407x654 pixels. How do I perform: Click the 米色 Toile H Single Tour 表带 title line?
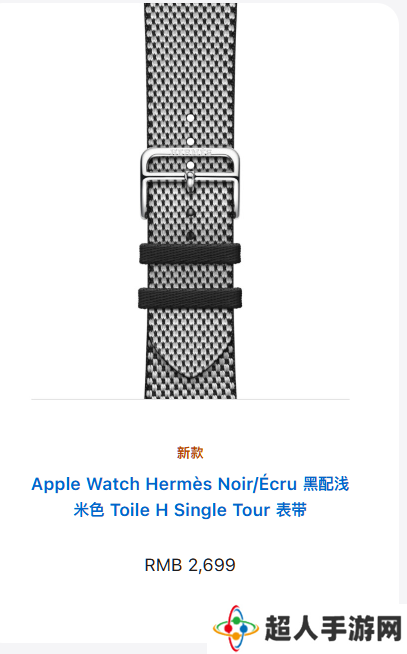(x=190, y=510)
